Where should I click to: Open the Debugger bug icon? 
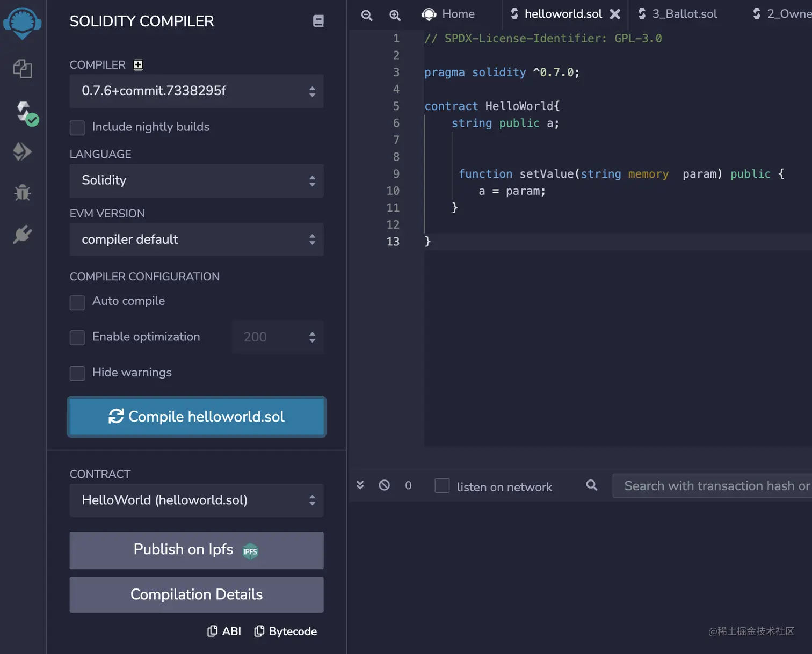[x=23, y=192]
